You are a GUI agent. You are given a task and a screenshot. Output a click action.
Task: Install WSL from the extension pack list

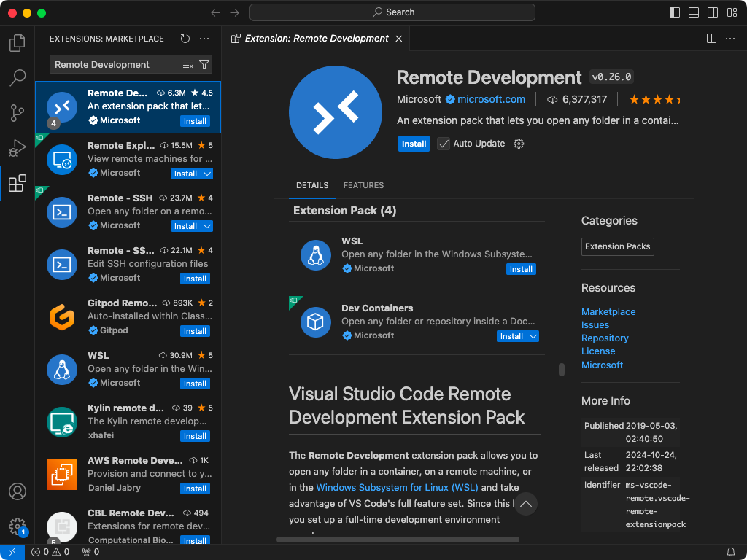tap(521, 269)
